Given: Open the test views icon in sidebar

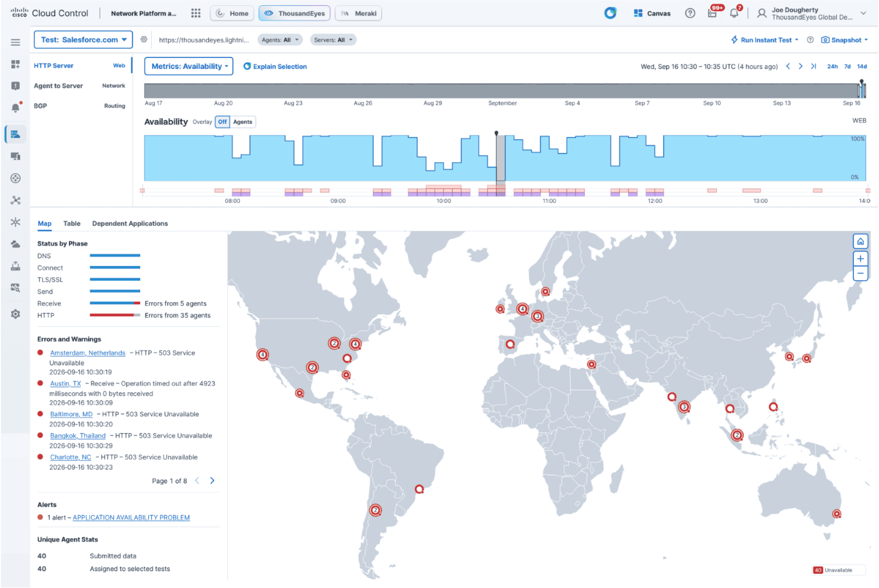Looking at the screenshot, I should pyautogui.click(x=15, y=134).
